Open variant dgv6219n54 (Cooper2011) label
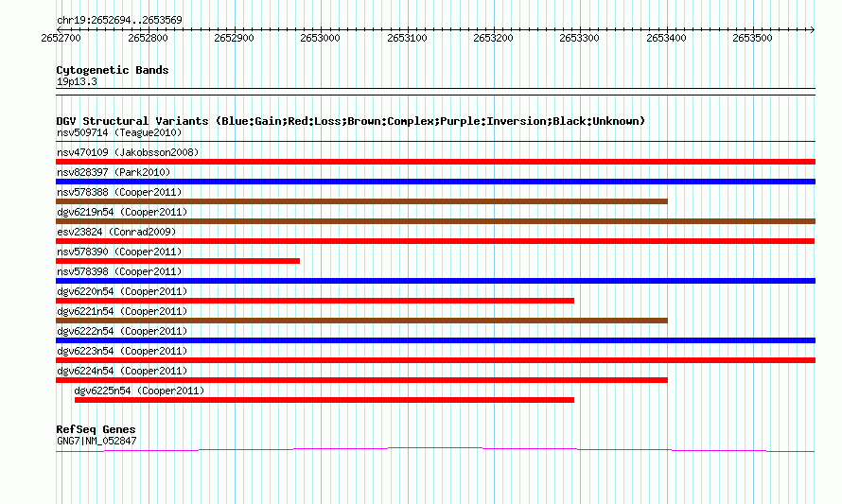This screenshot has height=504, width=842. [x=122, y=212]
